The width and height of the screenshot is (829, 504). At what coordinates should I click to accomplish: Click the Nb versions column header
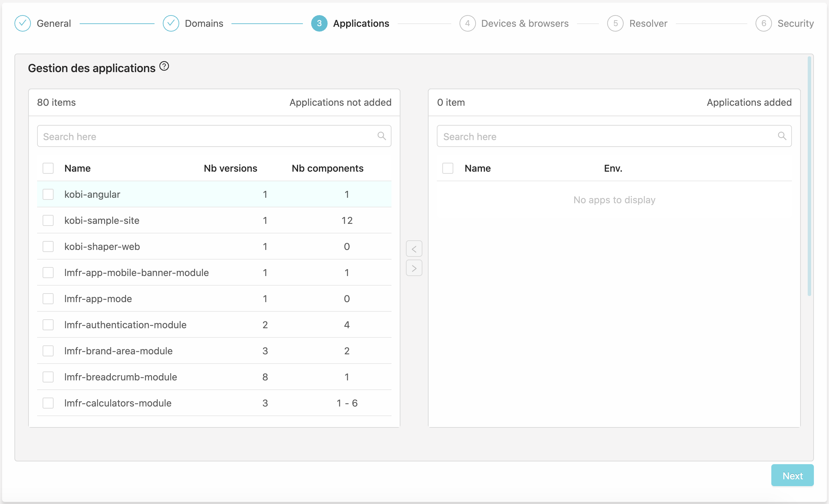pyautogui.click(x=230, y=168)
